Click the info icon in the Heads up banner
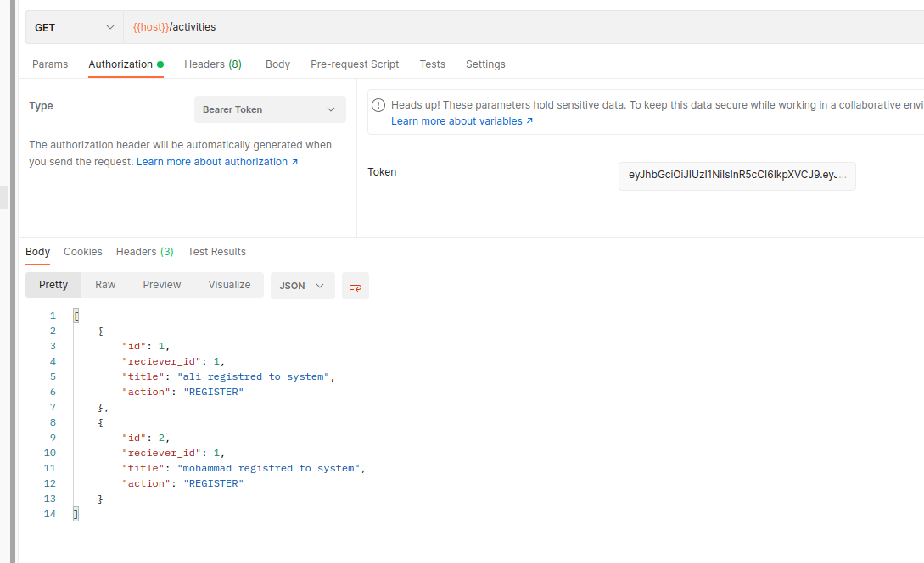The width and height of the screenshot is (924, 563). point(378,103)
